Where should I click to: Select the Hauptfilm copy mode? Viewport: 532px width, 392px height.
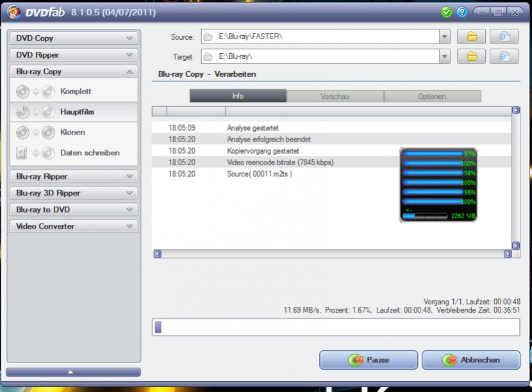[74, 112]
